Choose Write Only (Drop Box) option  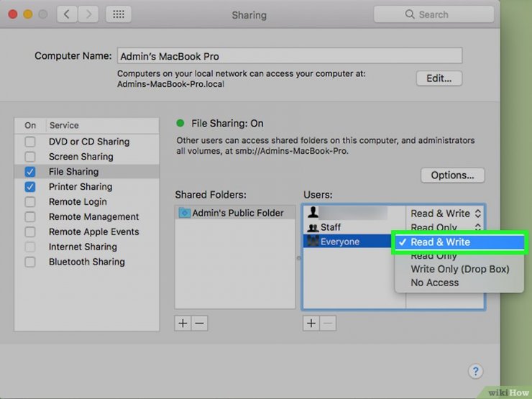click(x=459, y=269)
